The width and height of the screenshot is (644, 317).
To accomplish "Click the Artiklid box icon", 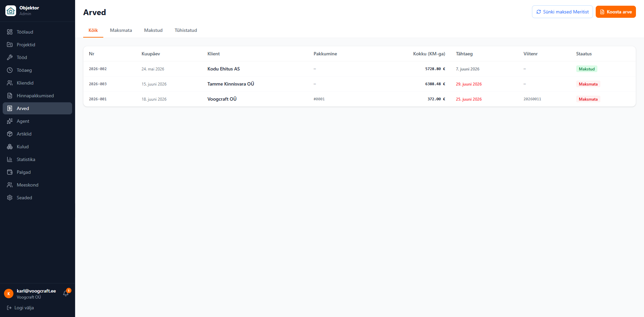I will (x=10, y=134).
